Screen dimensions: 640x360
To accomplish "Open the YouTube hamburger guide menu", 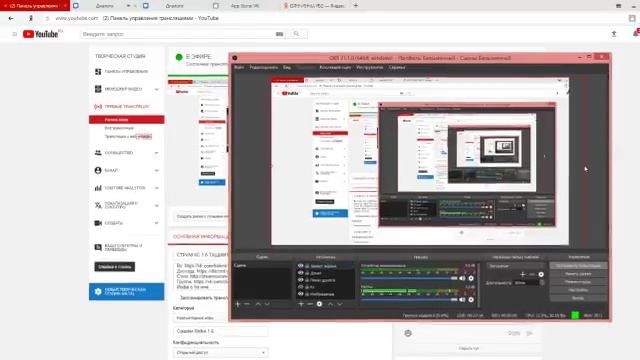I will pos(15,34).
